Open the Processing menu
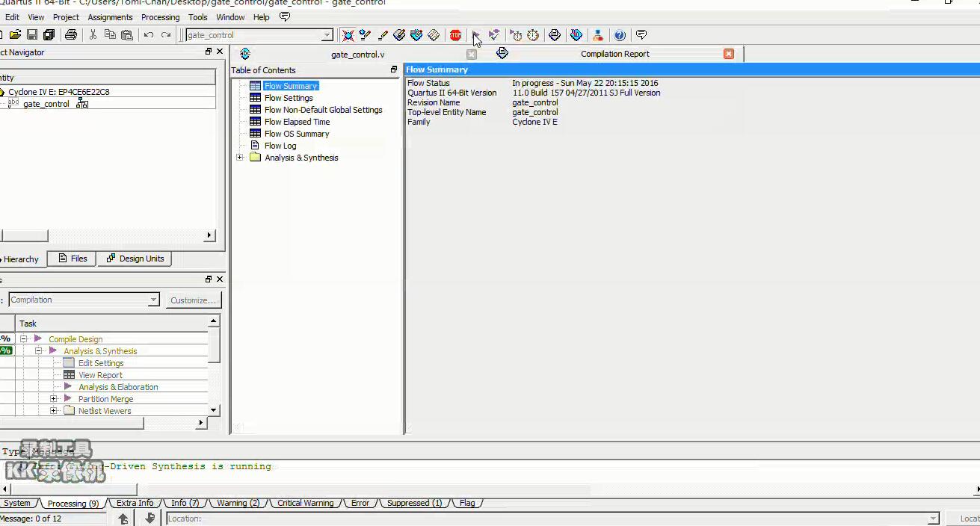 pos(161,17)
